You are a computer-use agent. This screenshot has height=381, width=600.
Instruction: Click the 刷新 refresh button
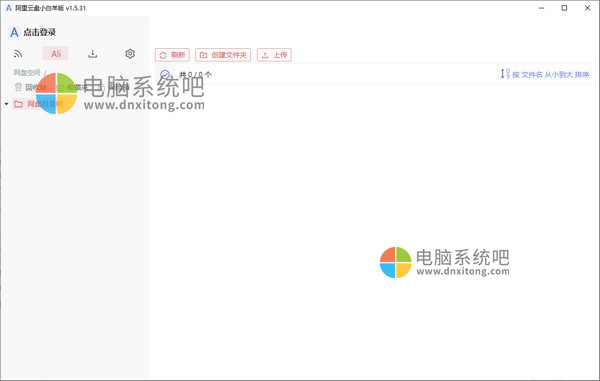click(172, 55)
